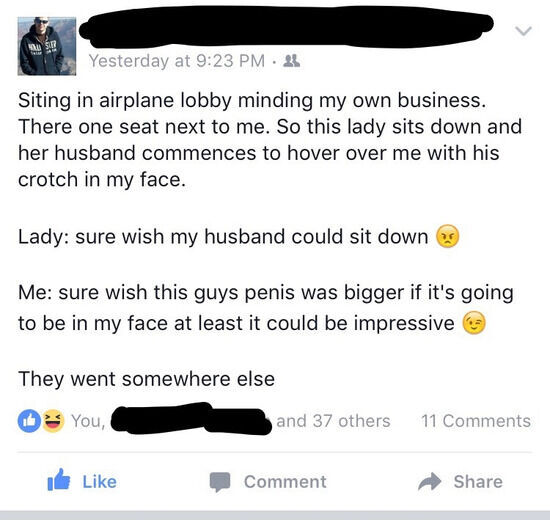Tap the Share button label
This screenshot has width=550, height=520.
(478, 481)
